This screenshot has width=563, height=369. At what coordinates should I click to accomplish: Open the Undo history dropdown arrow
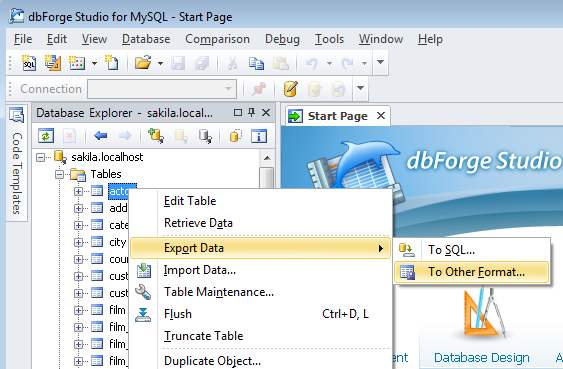(329, 63)
